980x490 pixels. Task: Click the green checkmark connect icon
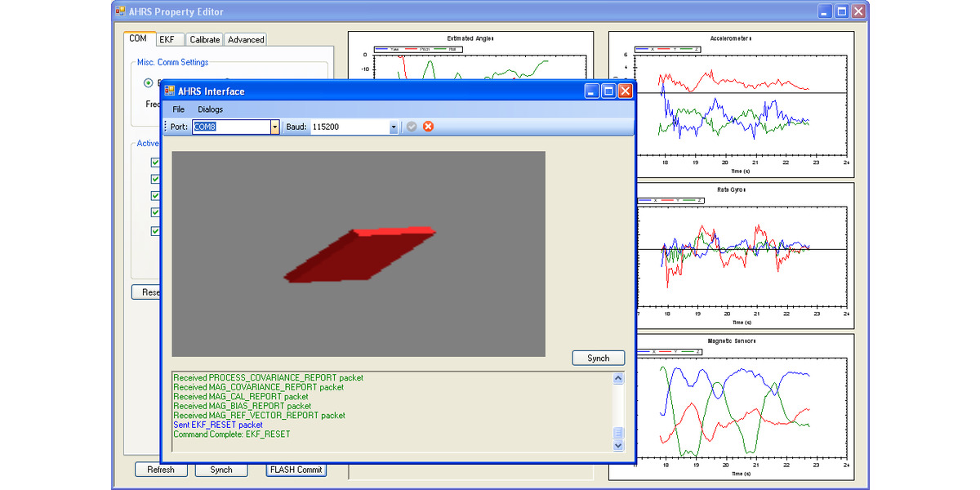(x=412, y=127)
